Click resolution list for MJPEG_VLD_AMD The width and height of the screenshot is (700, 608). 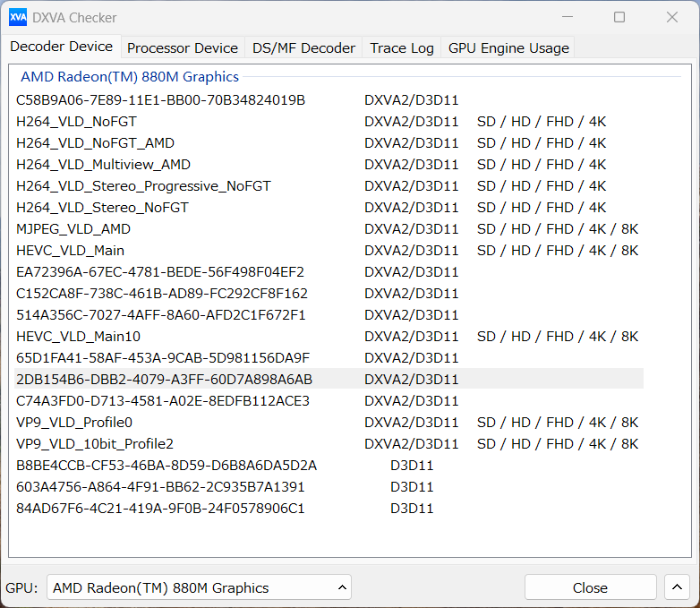(x=558, y=228)
